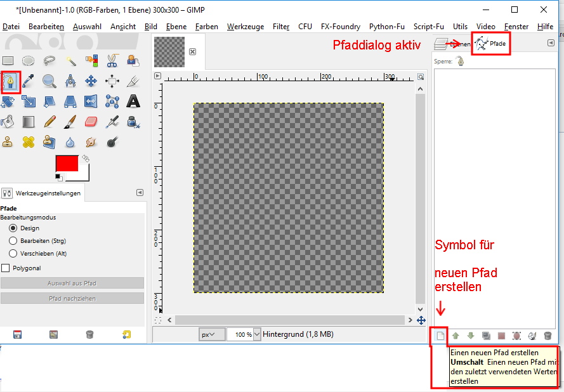Select the Shear tool

coord(49,101)
